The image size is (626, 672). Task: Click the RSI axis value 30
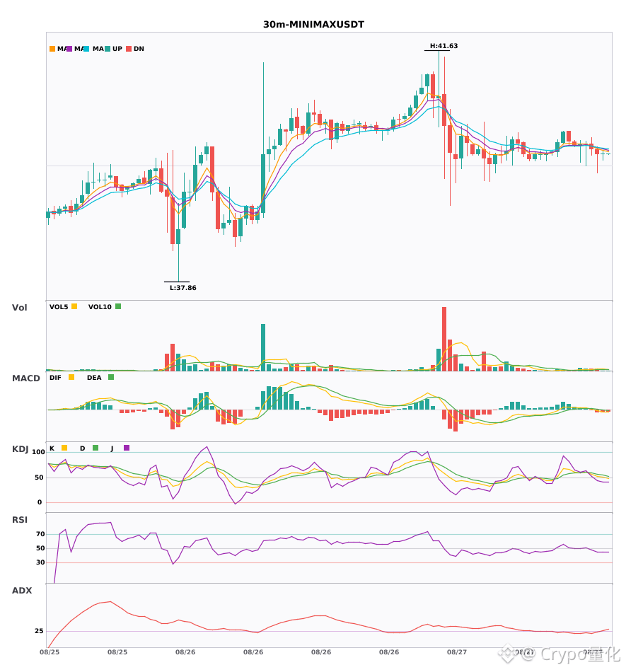coord(40,562)
